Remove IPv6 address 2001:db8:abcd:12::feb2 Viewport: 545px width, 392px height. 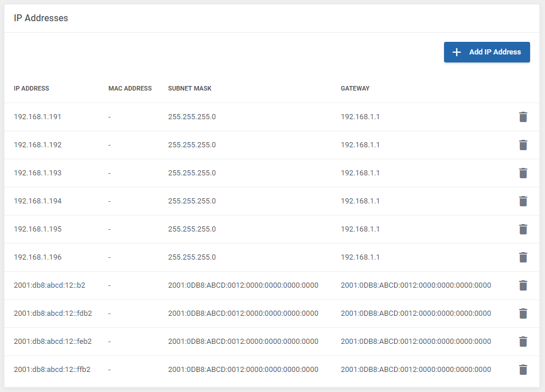tap(523, 342)
